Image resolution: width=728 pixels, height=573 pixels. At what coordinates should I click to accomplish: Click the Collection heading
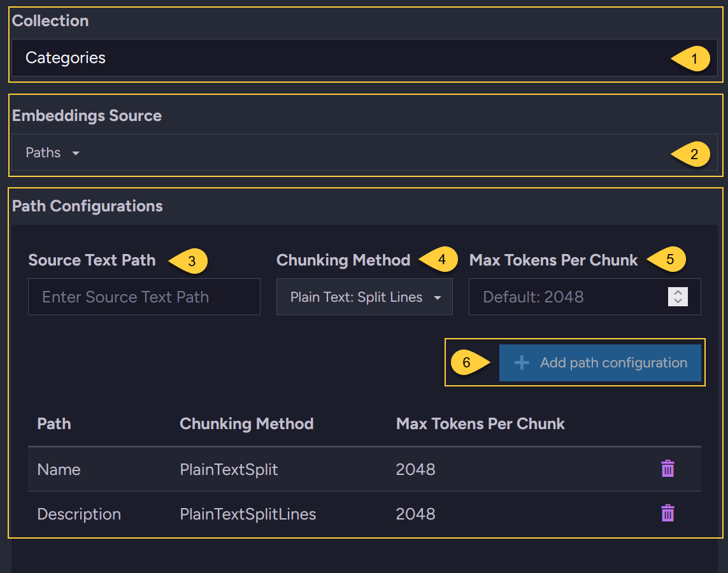(x=50, y=21)
